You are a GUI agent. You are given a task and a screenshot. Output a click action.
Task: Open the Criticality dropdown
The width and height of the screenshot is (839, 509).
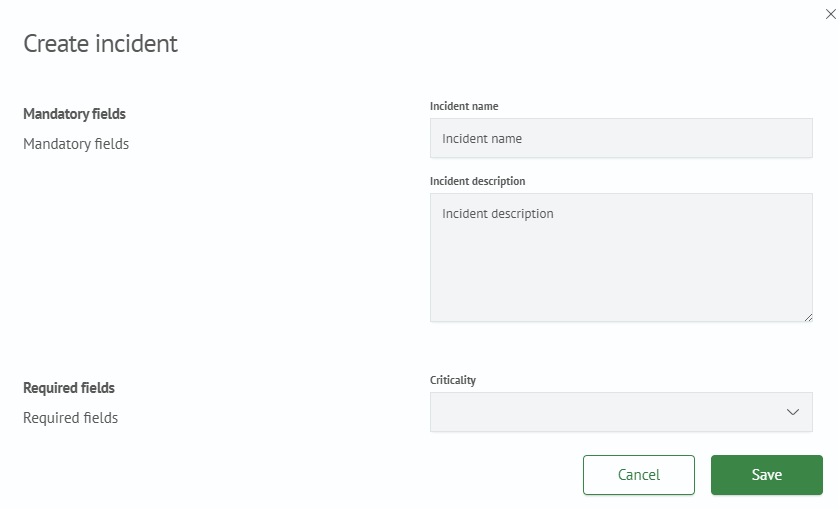(620, 412)
